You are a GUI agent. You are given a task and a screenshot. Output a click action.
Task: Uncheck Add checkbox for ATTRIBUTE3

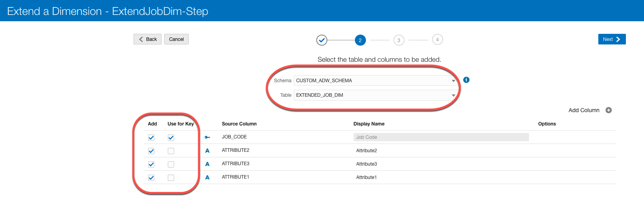pos(151,164)
